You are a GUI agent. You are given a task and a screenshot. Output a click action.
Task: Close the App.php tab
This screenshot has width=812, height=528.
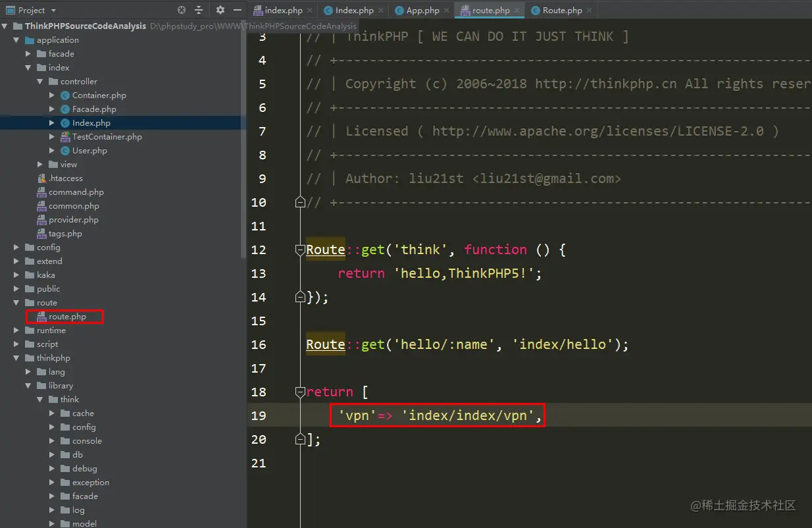447,11
